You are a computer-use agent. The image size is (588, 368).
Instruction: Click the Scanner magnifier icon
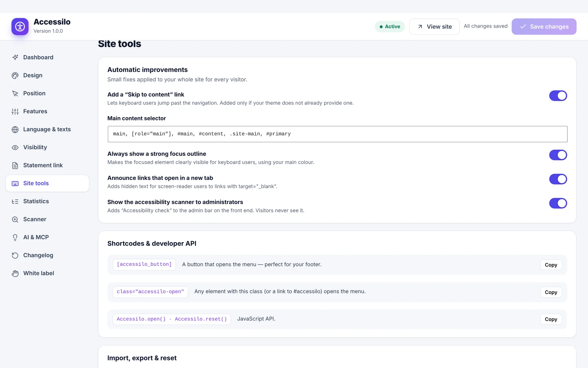(x=15, y=219)
